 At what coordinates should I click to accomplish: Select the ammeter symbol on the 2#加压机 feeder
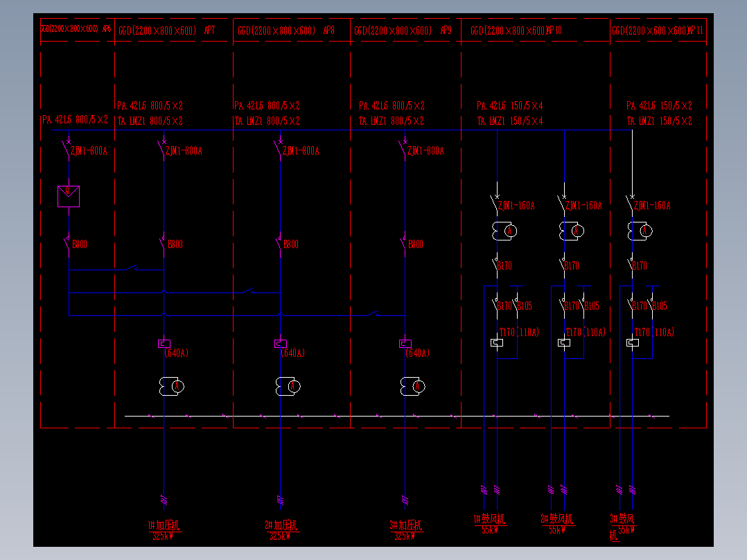(x=288, y=386)
